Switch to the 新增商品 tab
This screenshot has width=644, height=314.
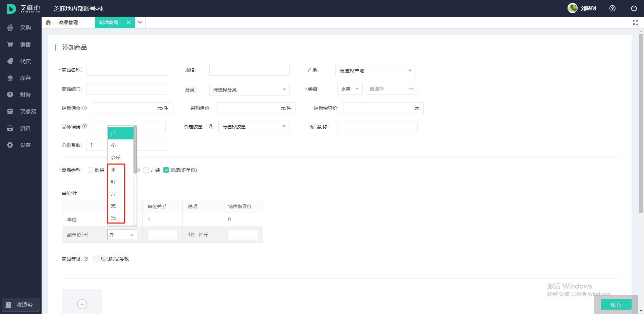[109, 22]
